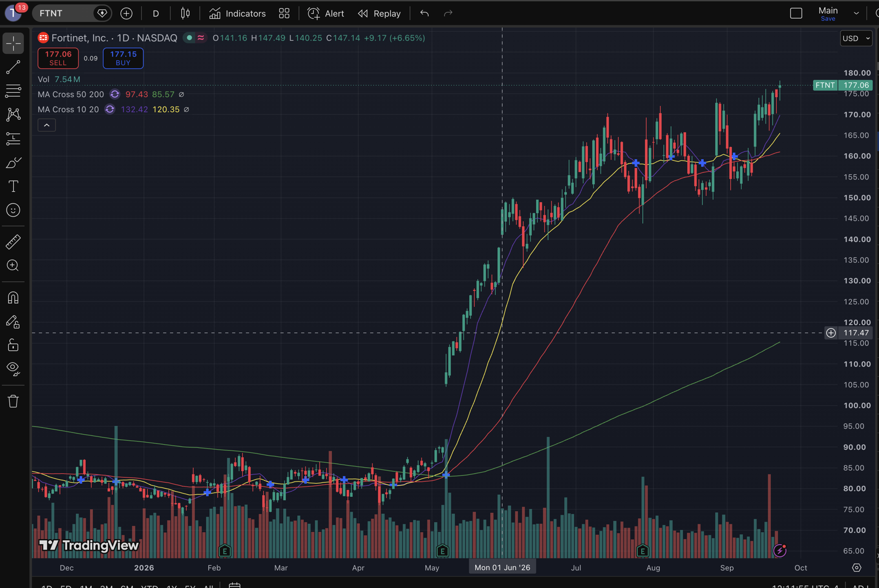The height and width of the screenshot is (588, 879).
Task: Open the Indicators dialog
Action: click(237, 13)
